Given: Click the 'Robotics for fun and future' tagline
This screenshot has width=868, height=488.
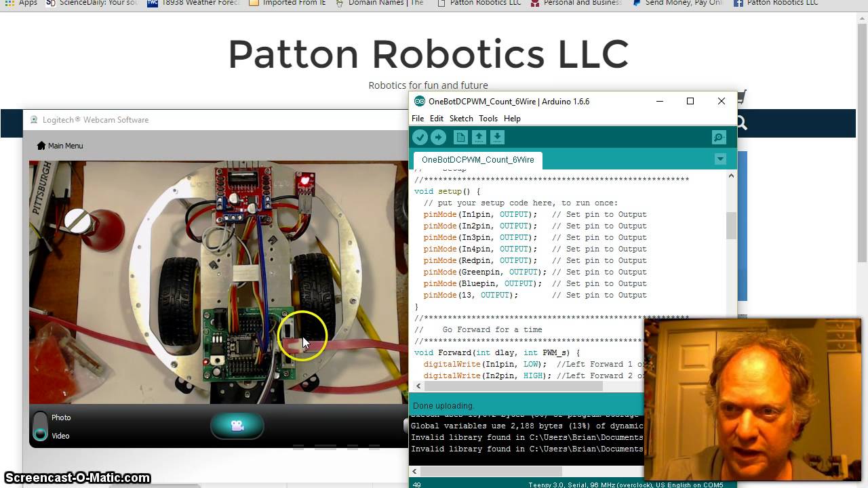Looking at the screenshot, I should pyautogui.click(x=428, y=85).
